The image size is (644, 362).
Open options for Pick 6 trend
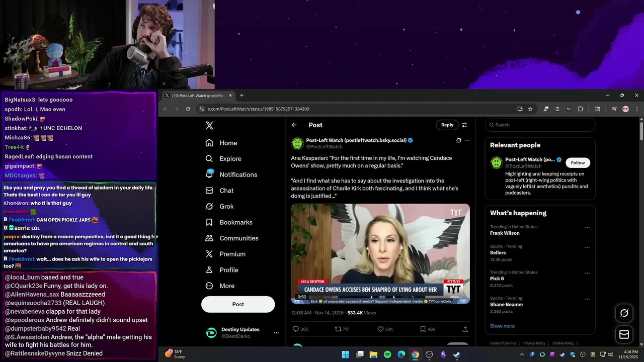click(x=587, y=273)
